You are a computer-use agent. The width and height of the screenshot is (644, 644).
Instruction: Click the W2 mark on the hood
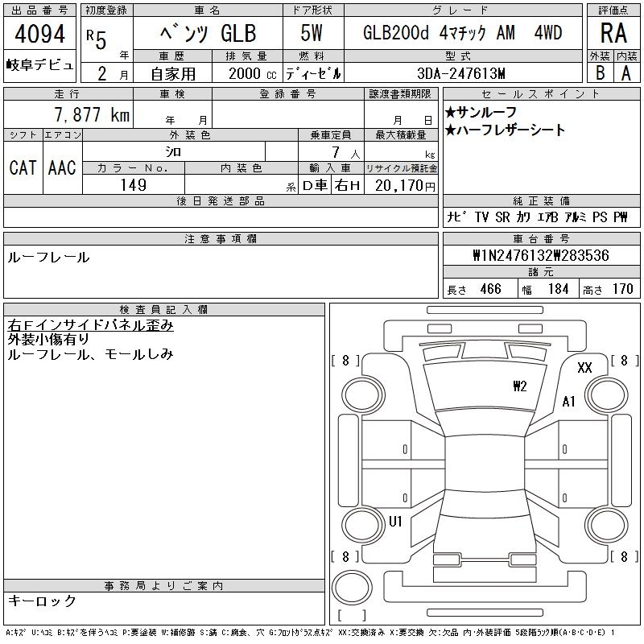tap(520, 386)
